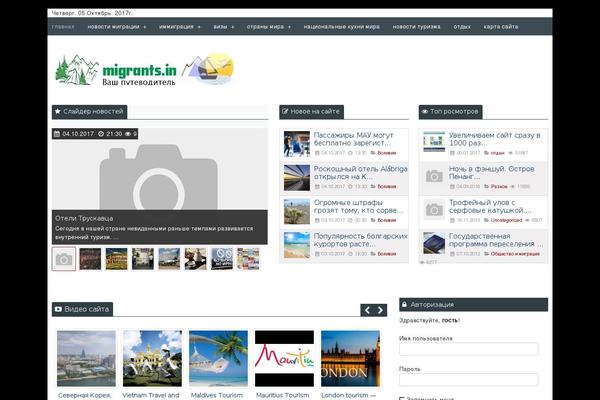
Task: Open карта сайта page
Action: (x=501, y=27)
